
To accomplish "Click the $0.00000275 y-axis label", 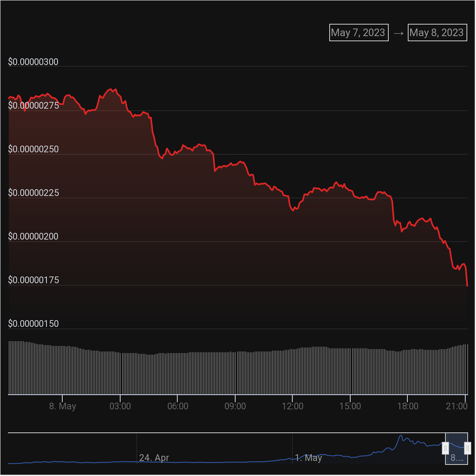I will pos(33,106).
